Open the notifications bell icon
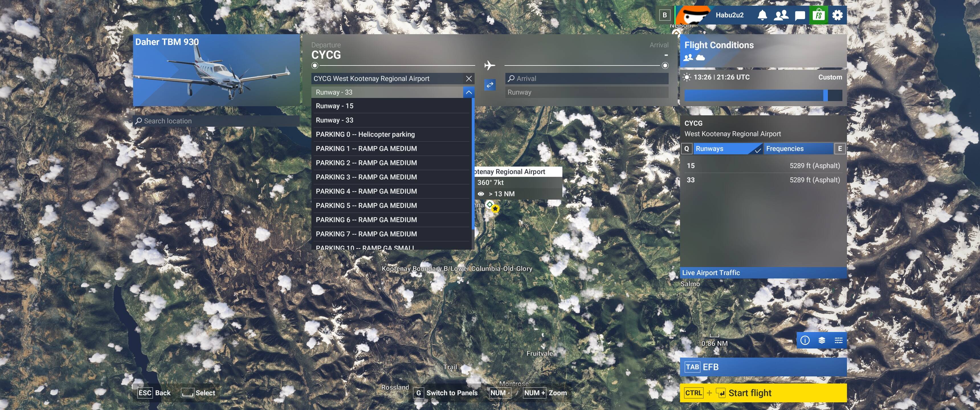 click(762, 15)
